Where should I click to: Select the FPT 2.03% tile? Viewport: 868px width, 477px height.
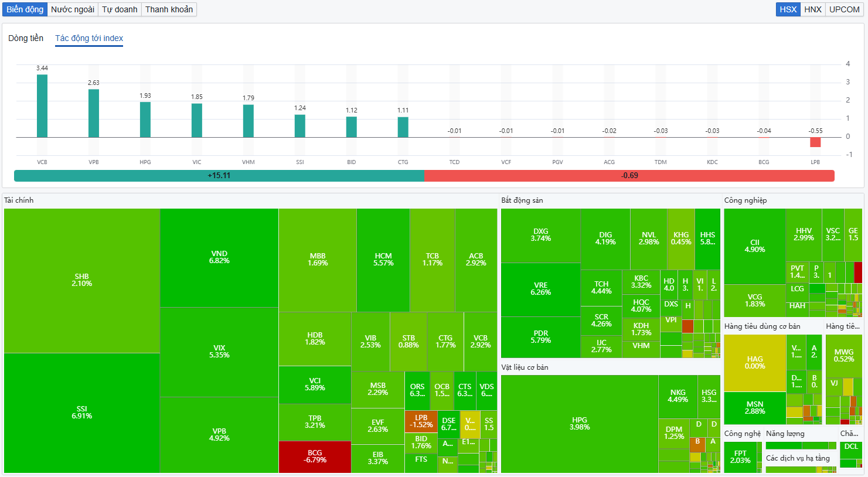741,457
